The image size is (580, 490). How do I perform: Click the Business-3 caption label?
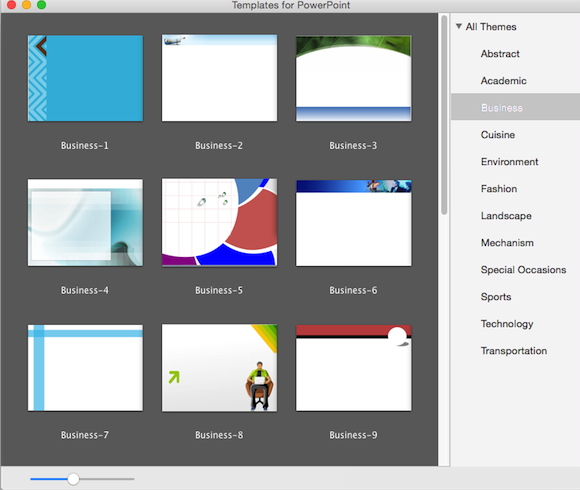pos(353,145)
